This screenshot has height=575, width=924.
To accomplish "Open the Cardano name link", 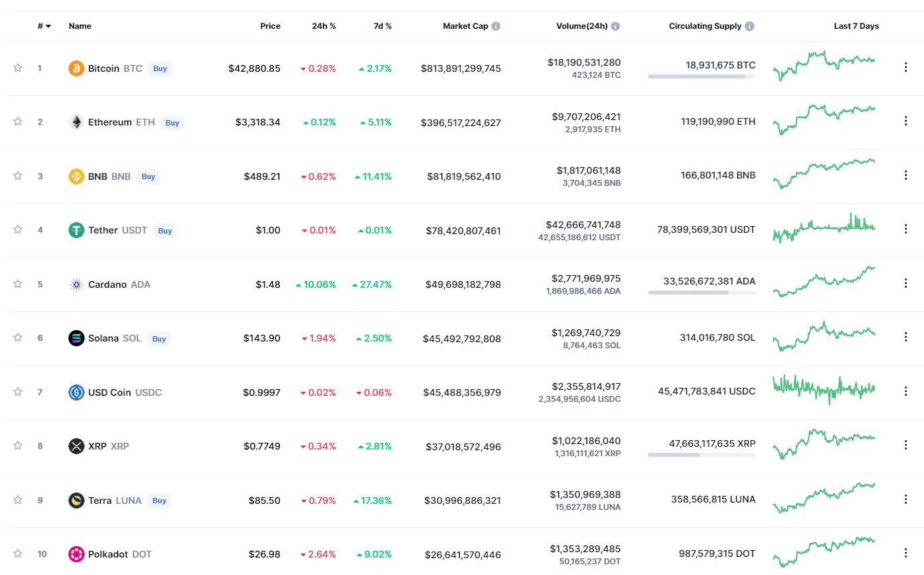I will point(107,284).
